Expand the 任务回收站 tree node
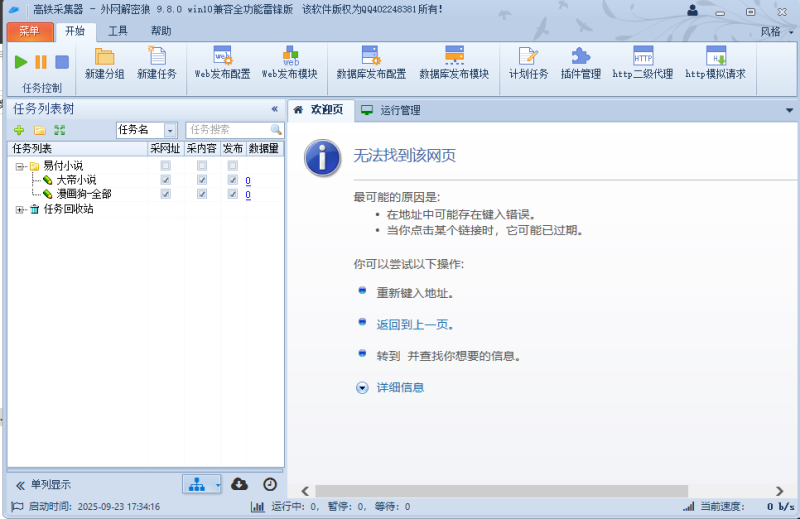Viewport: 800px width, 519px height. tap(20, 209)
